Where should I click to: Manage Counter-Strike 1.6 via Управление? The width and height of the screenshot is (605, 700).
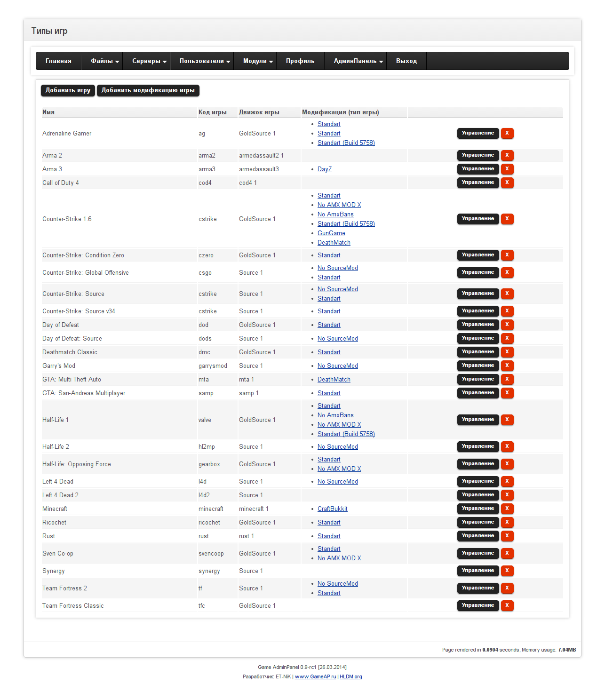tap(478, 219)
